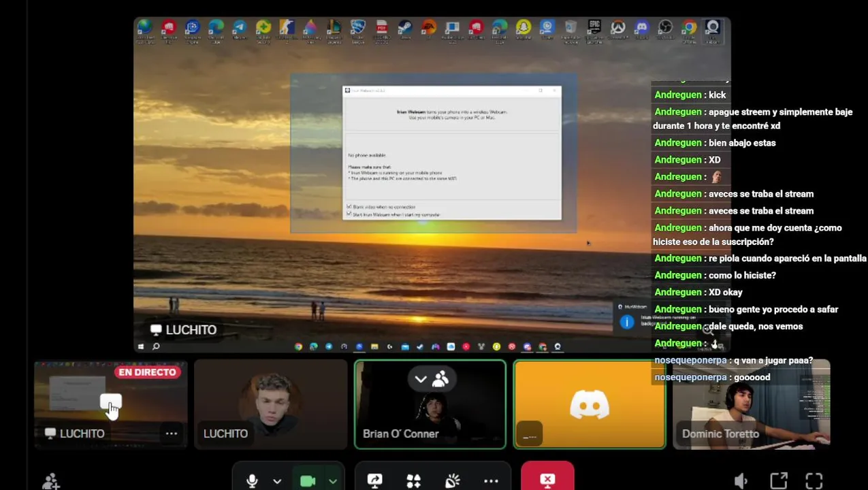Open Telegram icon on shared desktop

pos(239,29)
